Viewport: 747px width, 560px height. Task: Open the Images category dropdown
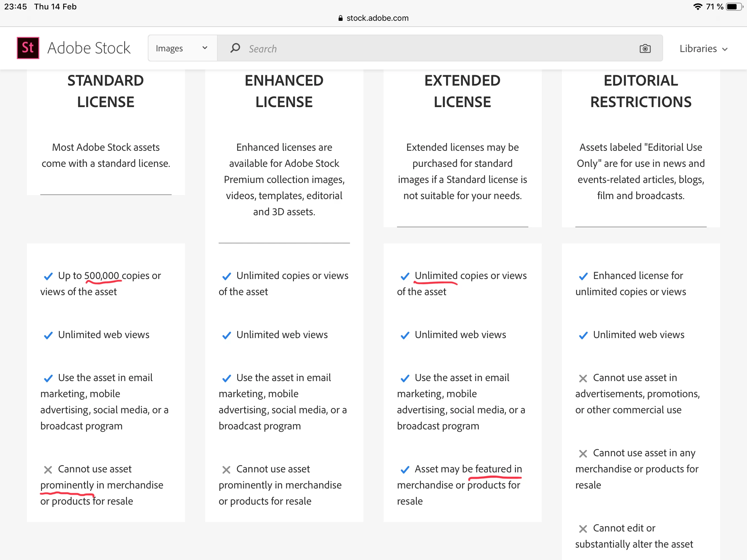pyautogui.click(x=182, y=48)
